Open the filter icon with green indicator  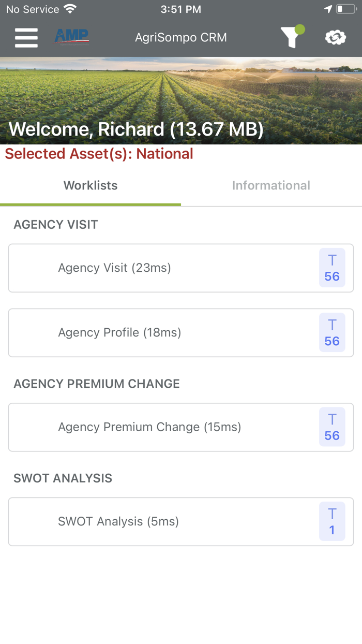(x=292, y=37)
